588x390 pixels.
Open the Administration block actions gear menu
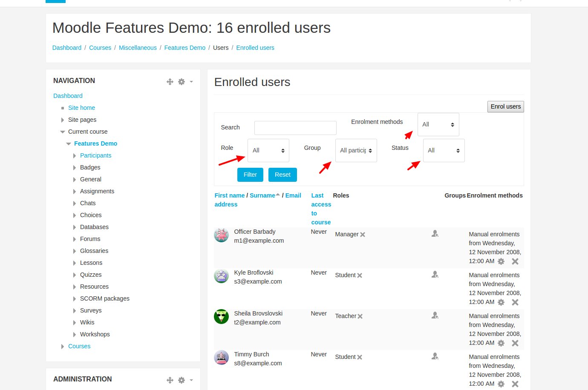click(x=182, y=380)
